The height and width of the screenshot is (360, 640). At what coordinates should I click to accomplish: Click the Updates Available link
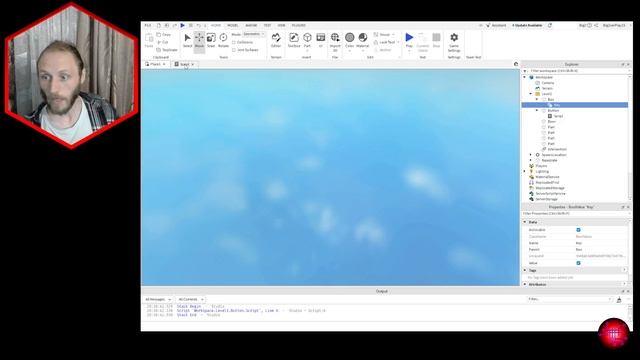click(527, 25)
